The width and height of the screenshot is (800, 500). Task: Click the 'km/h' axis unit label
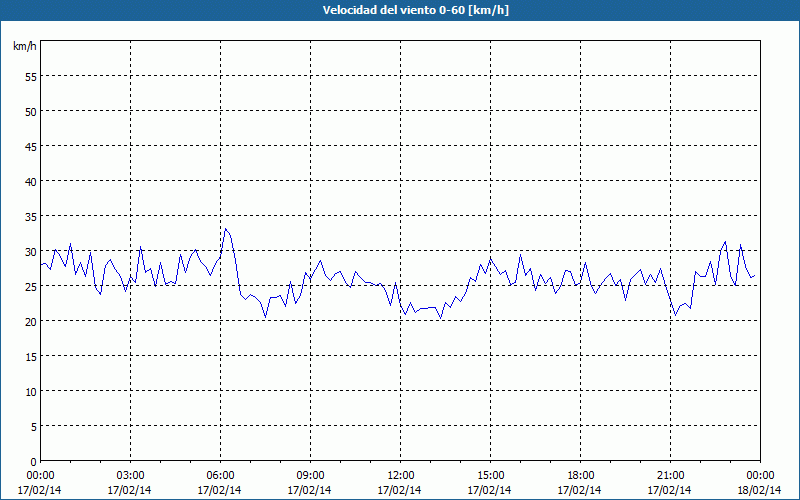pyautogui.click(x=25, y=46)
